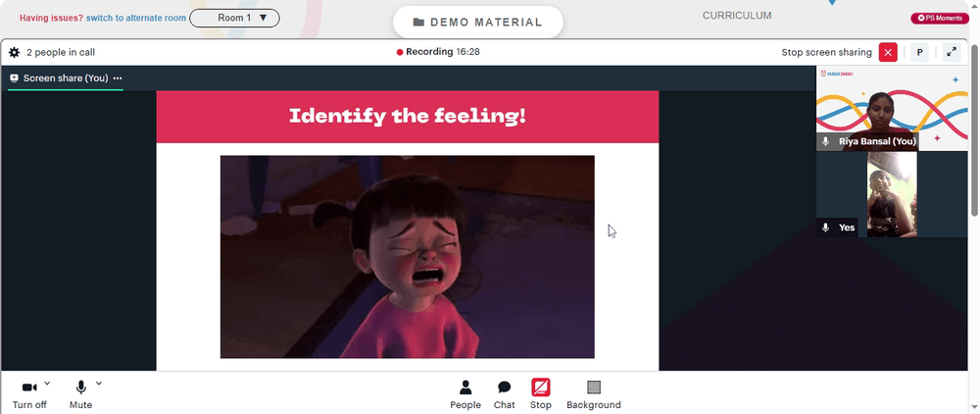Click the 2 people in call label
Image resolution: width=980 pixels, height=414 pixels.
pyautogui.click(x=61, y=53)
